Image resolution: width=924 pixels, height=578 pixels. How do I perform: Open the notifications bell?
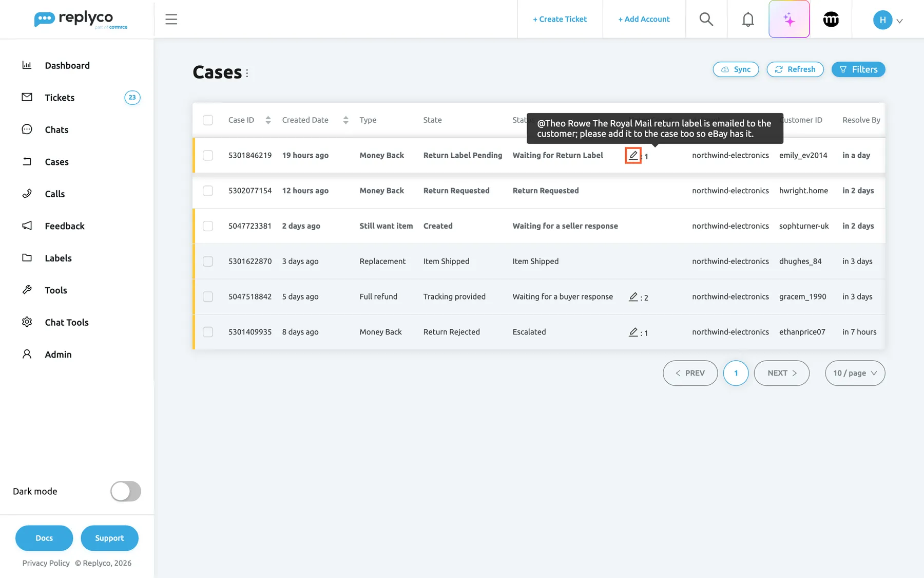[748, 20]
